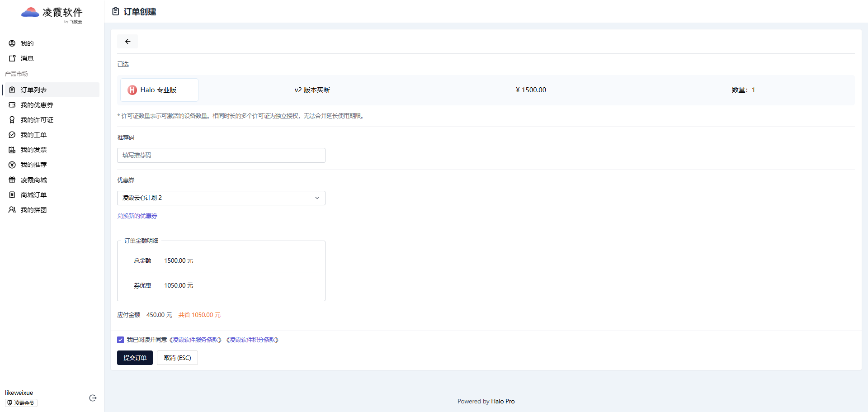Go to 我的优惠券 coupons page
The height and width of the screenshot is (412, 868).
point(37,105)
